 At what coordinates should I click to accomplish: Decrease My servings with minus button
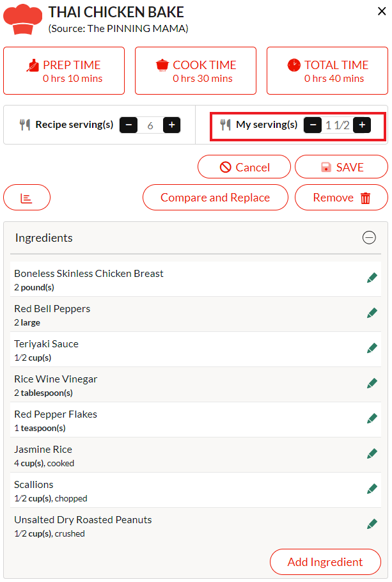313,125
